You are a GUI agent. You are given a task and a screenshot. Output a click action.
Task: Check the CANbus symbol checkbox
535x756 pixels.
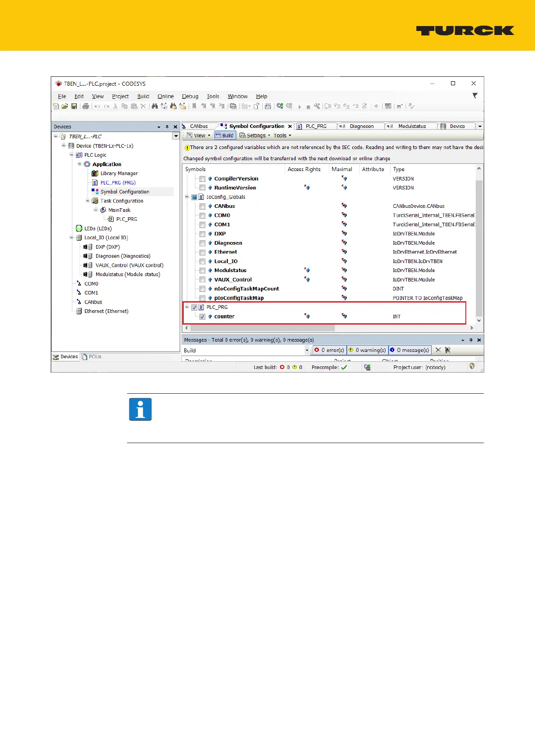[202, 206]
